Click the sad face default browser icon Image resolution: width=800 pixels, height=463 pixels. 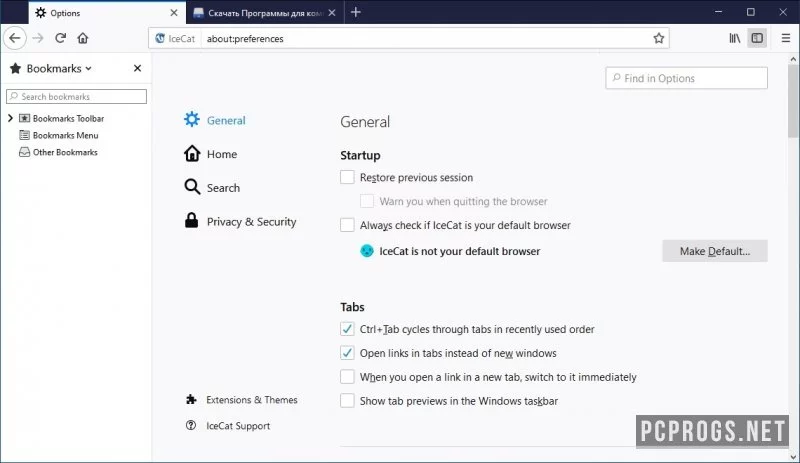point(367,251)
